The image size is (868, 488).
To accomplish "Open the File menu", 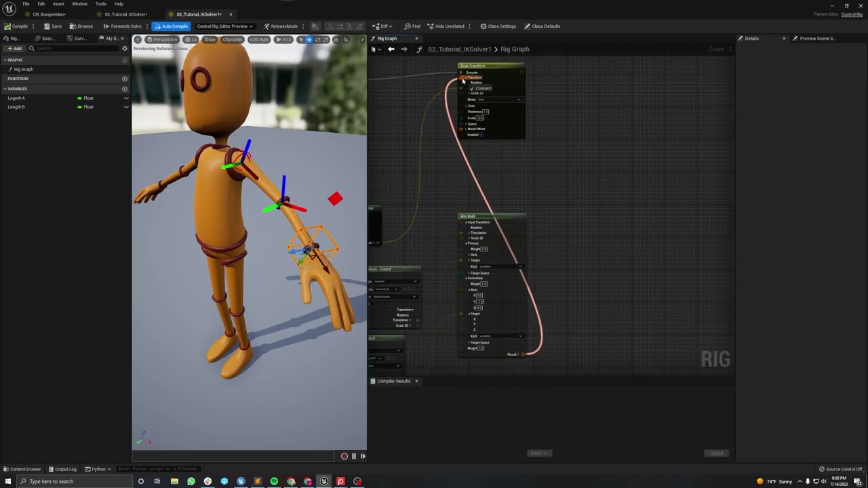I will [x=26, y=3].
